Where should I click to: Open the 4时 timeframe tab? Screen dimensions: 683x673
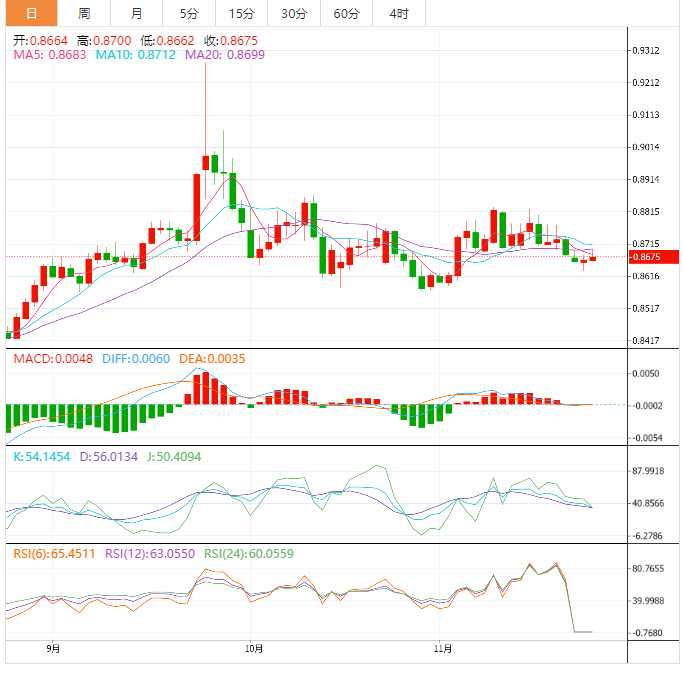pos(399,13)
